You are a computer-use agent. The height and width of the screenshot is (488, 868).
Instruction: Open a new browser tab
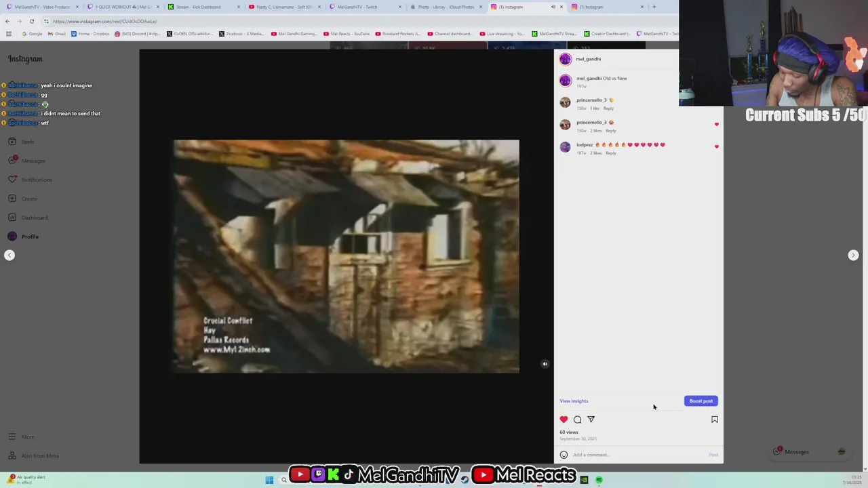[654, 7]
